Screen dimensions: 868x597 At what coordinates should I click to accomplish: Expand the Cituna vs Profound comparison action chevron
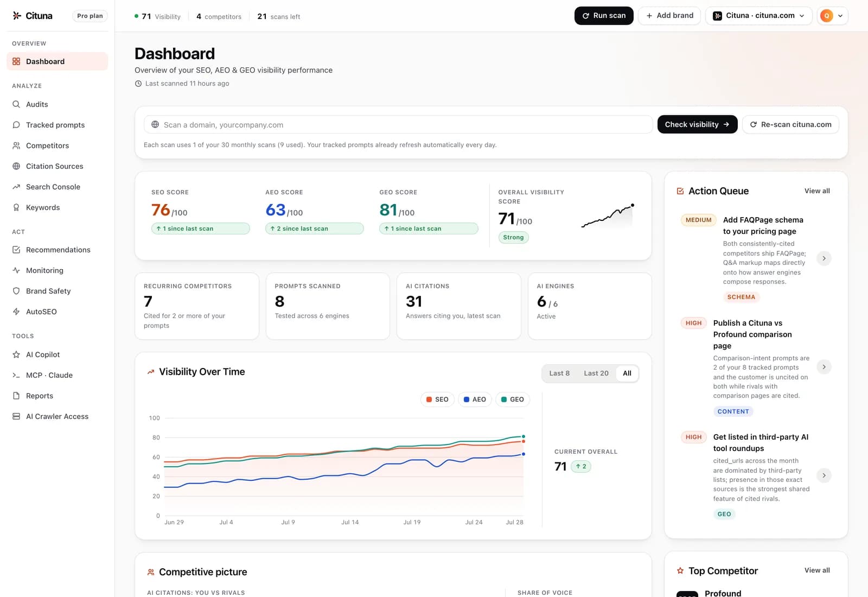[824, 367]
